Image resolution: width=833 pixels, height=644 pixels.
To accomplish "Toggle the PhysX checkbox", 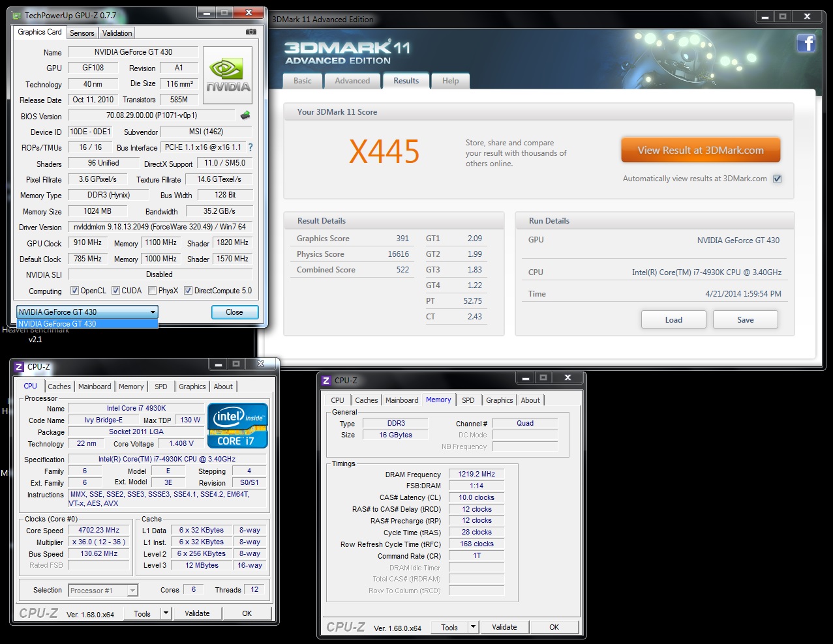I will (152, 291).
